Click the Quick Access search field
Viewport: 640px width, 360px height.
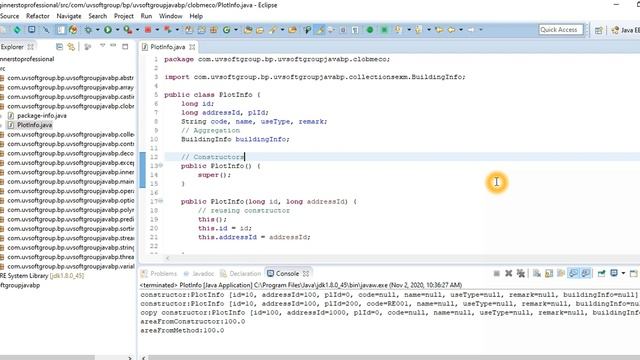561,30
